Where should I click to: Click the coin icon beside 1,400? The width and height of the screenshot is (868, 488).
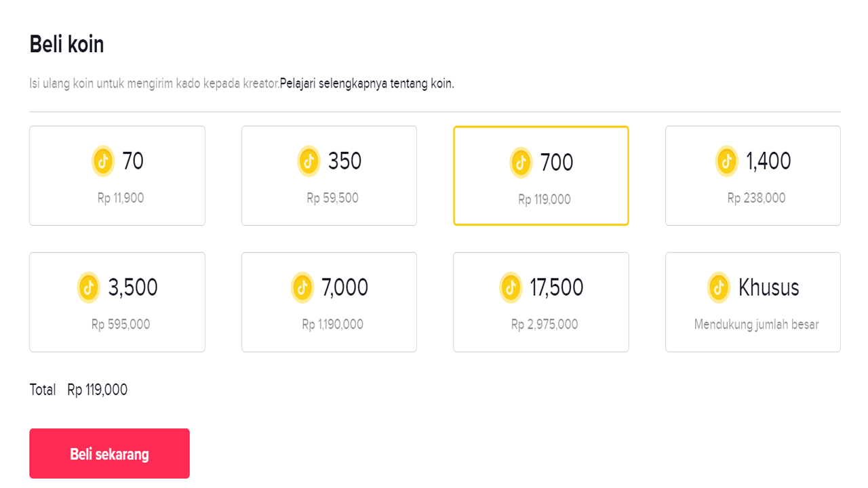coord(727,161)
